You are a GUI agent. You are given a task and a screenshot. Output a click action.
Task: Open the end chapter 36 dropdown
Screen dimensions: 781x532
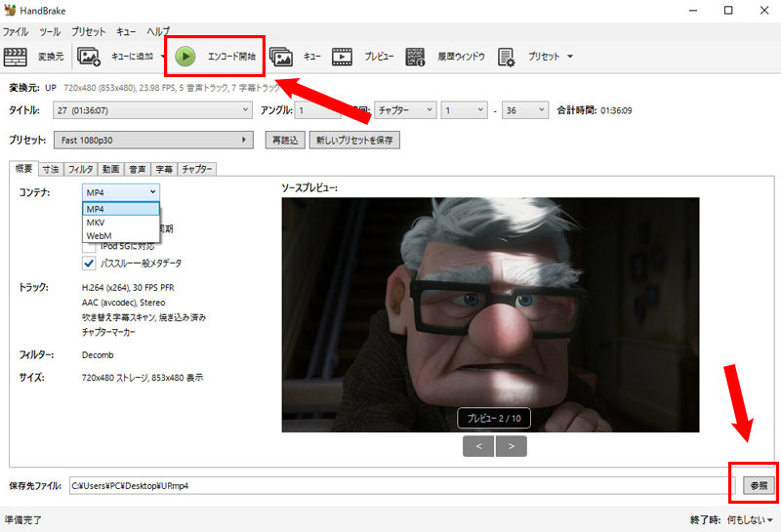point(525,110)
